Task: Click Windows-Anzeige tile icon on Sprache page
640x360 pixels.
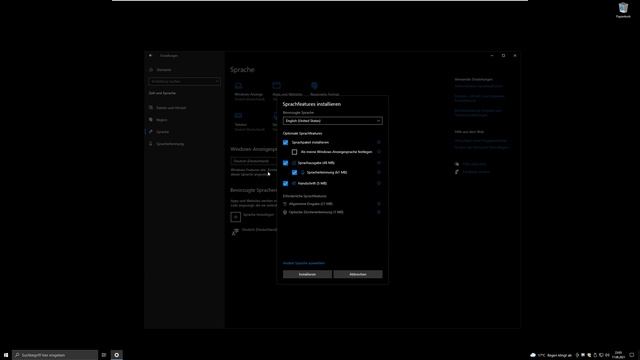Action: pyautogui.click(x=238, y=86)
